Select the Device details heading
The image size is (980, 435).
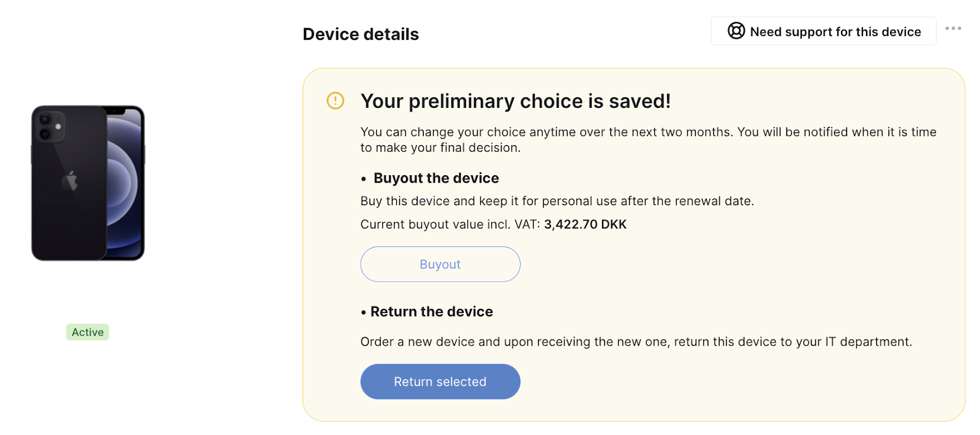(361, 34)
